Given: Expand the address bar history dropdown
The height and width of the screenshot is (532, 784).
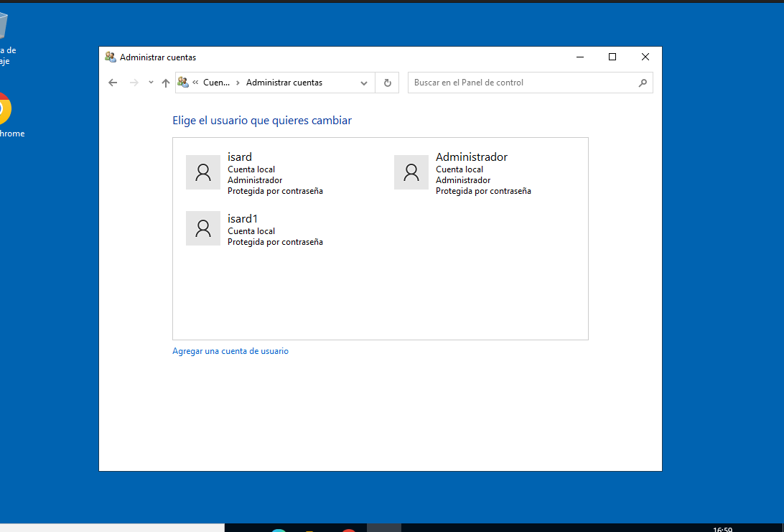Looking at the screenshot, I should point(364,83).
